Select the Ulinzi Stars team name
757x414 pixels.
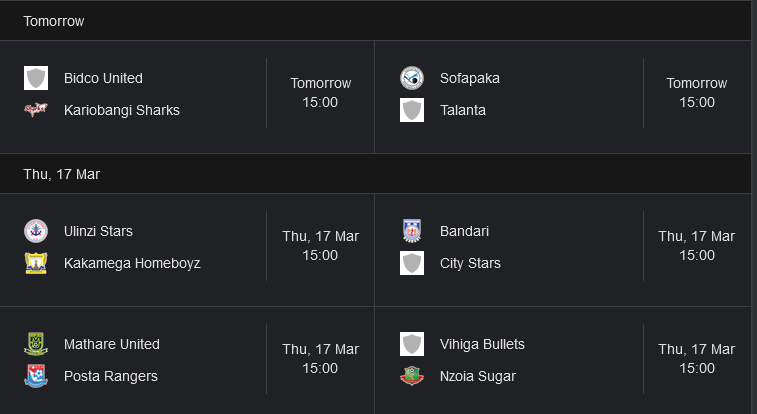(x=98, y=231)
